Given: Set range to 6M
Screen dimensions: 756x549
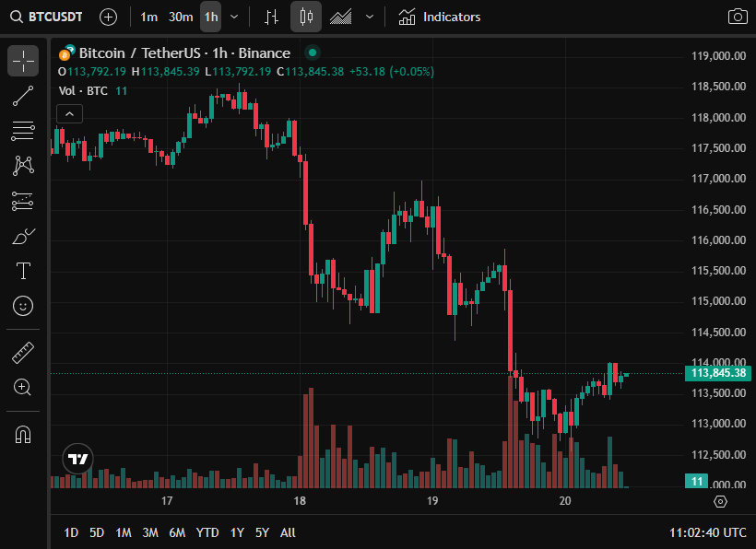Looking at the screenshot, I should point(177,532).
